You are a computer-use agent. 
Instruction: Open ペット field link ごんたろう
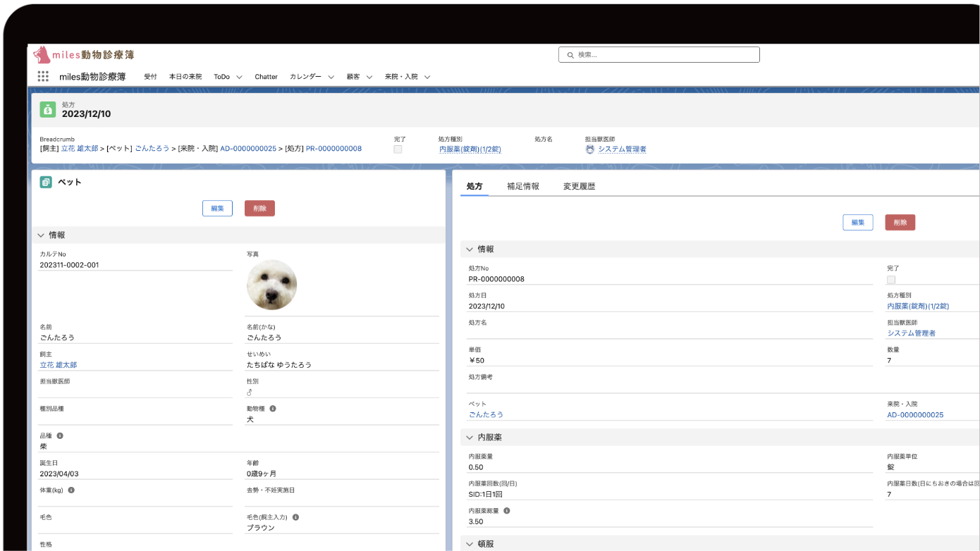[486, 414]
